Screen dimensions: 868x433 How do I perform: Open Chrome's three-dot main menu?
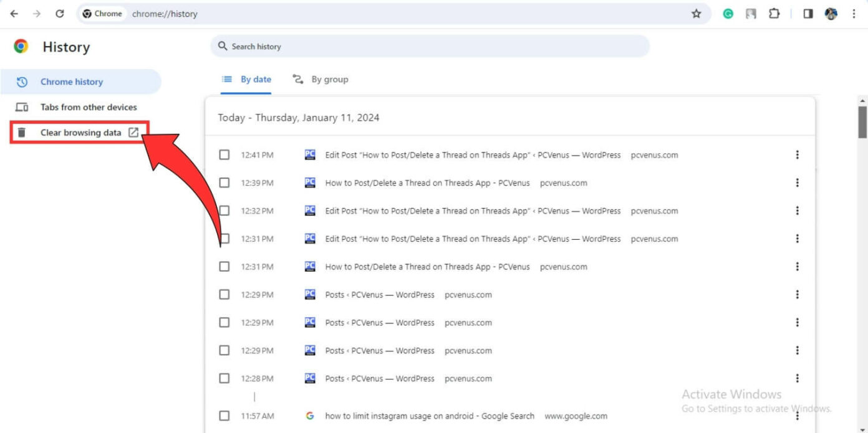tap(854, 14)
